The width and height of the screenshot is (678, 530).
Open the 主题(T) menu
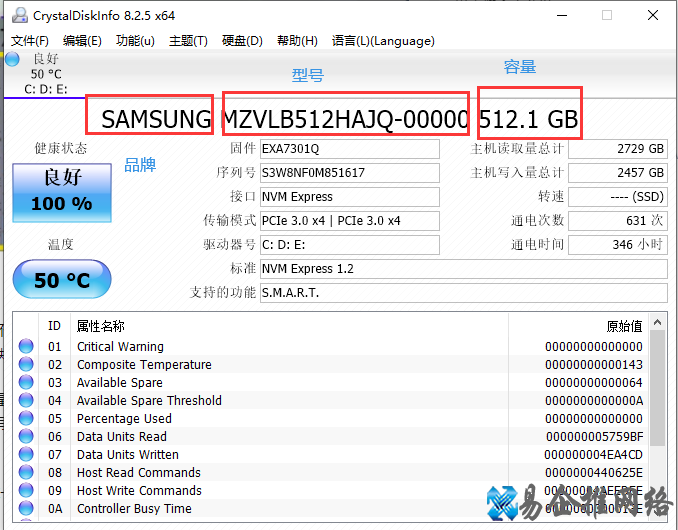188,41
